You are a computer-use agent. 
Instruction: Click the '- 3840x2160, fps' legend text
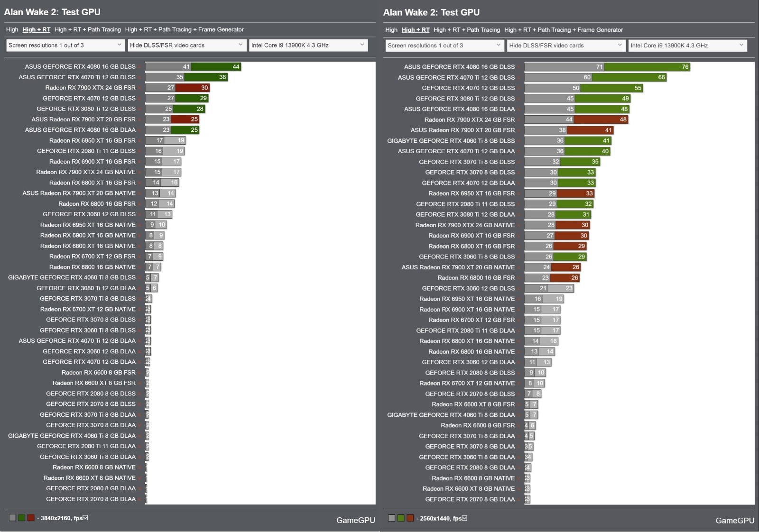pyautogui.click(x=60, y=518)
